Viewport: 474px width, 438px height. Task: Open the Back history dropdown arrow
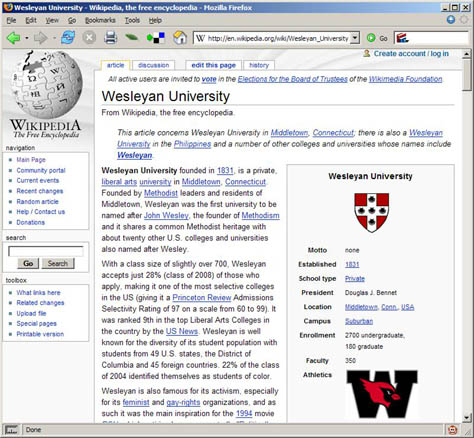click(x=27, y=38)
